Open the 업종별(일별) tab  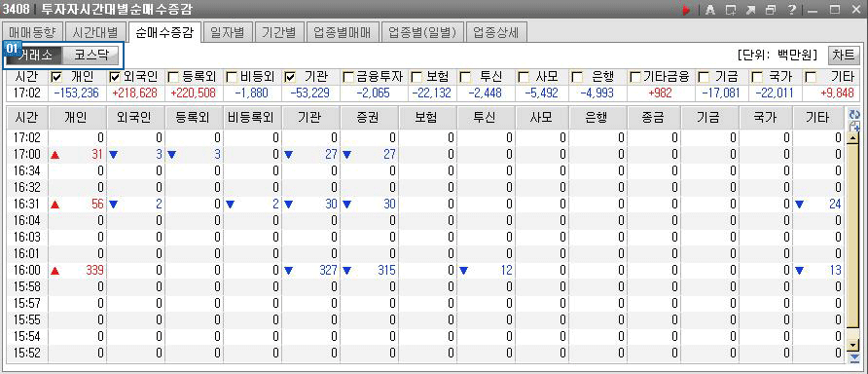pyautogui.click(x=422, y=33)
